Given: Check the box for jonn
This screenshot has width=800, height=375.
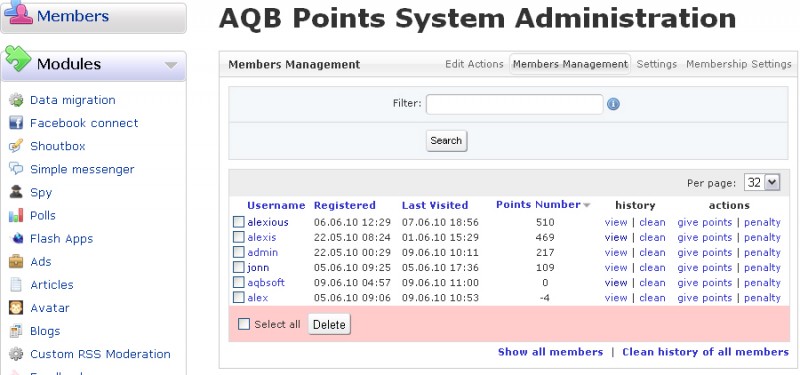Looking at the screenshot, I should [x=239, y=267].
